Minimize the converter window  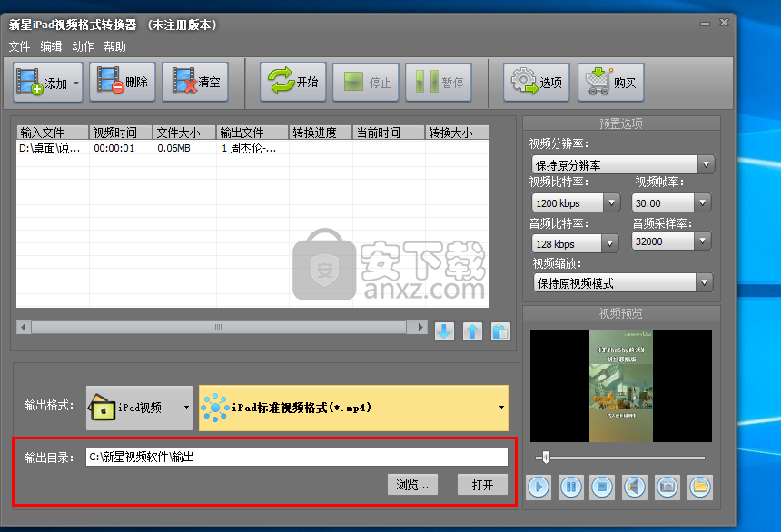(x=705, y=24)
